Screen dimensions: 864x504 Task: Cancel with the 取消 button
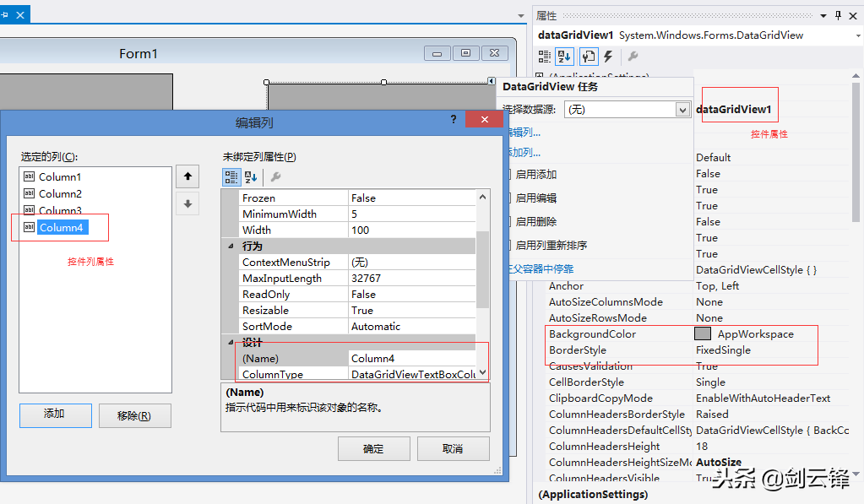(x=453, y=449)
